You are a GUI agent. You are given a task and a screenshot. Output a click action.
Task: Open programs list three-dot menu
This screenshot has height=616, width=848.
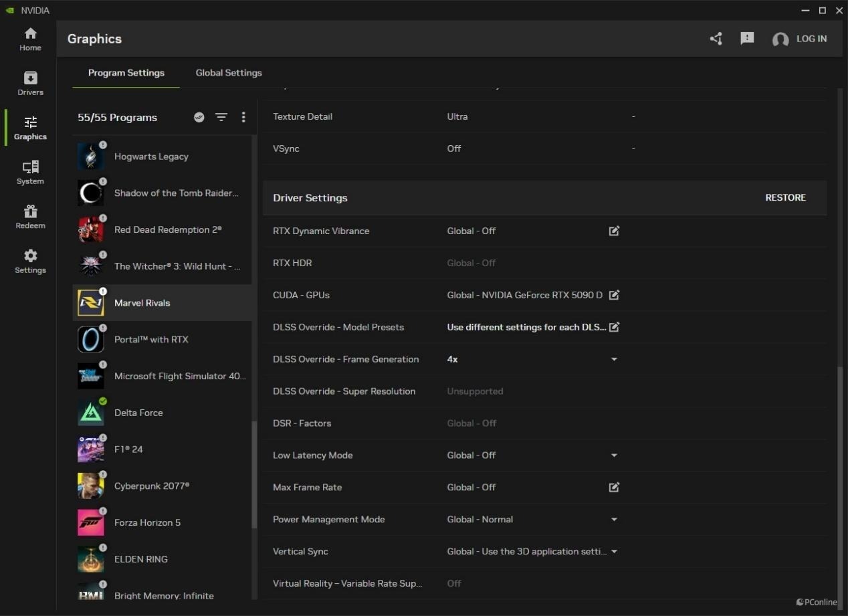pos(243,117)
